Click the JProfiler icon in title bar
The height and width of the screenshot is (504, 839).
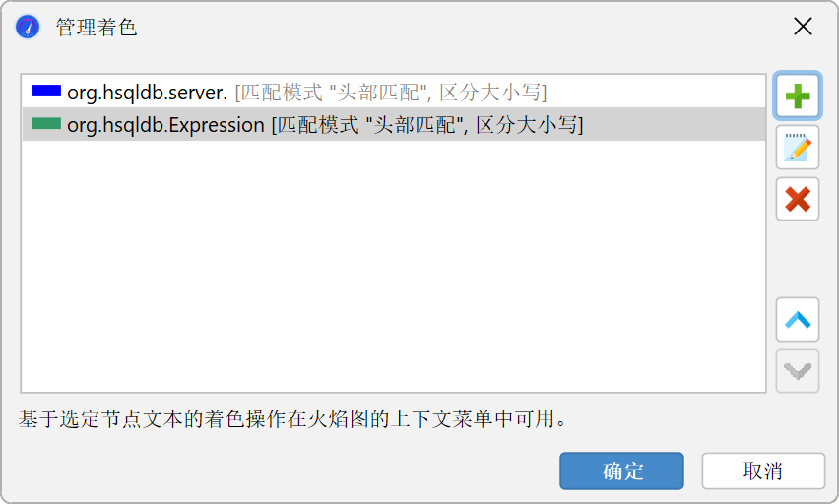coord(28,27)
